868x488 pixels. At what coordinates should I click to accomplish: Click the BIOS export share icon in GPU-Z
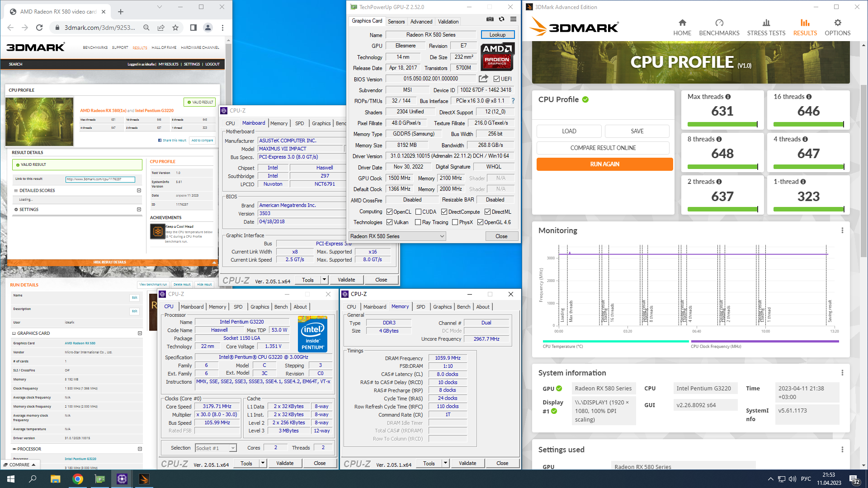point(483,79)
